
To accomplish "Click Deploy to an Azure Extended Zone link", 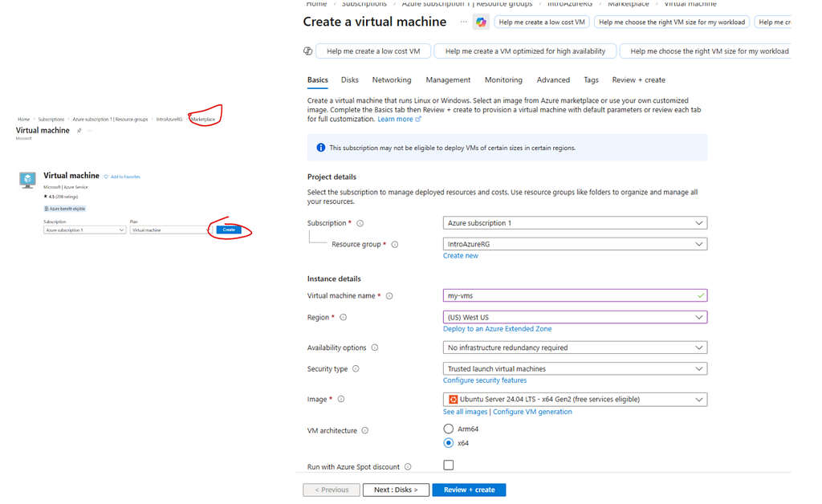I will click(x=497, y=329).
